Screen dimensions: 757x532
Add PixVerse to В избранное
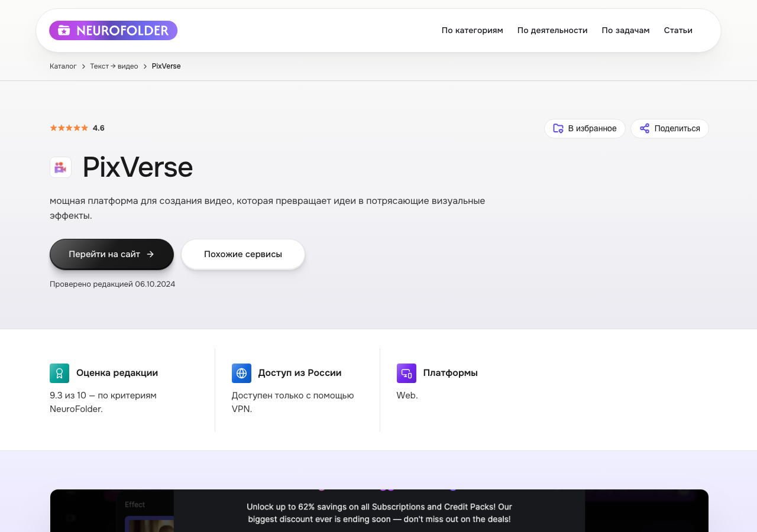(584, 128)
